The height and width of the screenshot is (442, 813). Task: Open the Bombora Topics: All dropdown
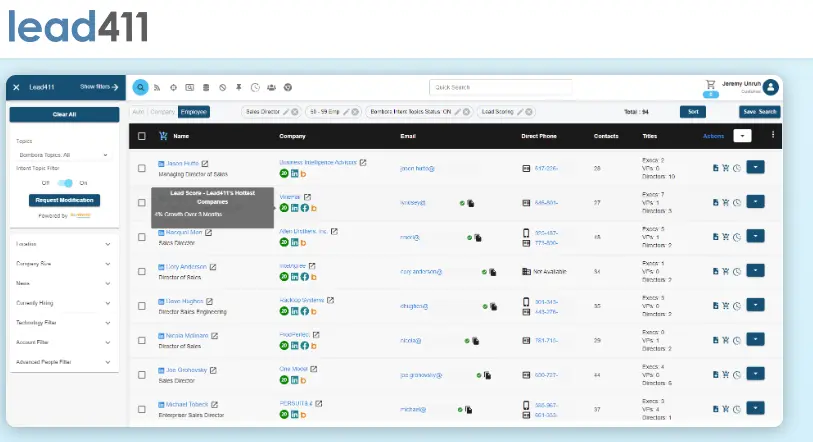(x=63, y=155)
